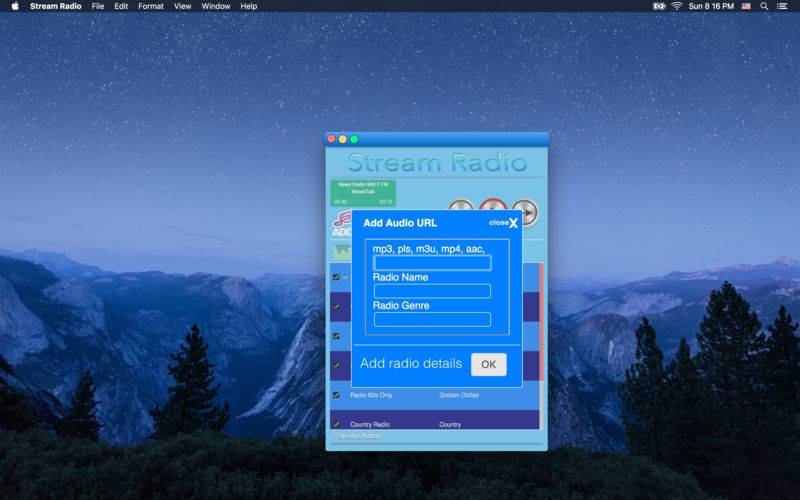Click the play arrow button in player
Viewport: 800px width, 500px height.
point(527,210)
